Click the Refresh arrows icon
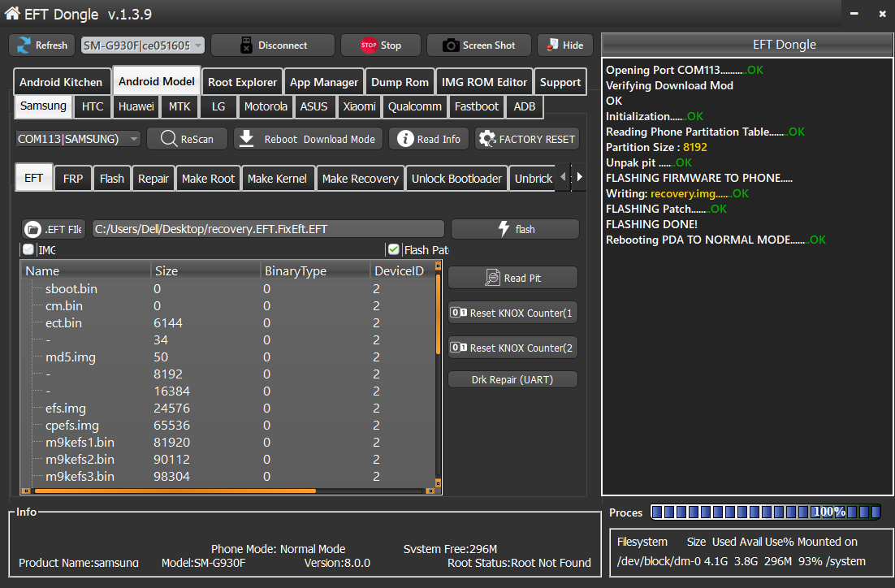895x588 pixels. 24,45
